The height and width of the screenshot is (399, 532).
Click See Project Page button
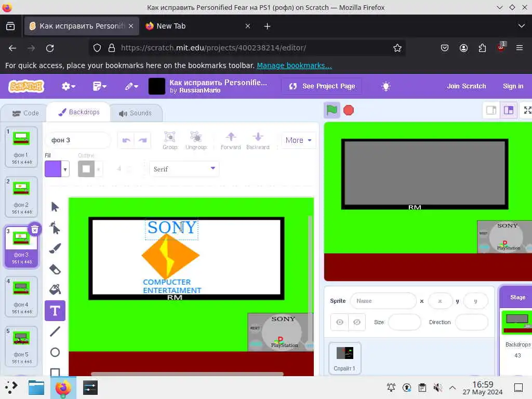tap(322, 86)
